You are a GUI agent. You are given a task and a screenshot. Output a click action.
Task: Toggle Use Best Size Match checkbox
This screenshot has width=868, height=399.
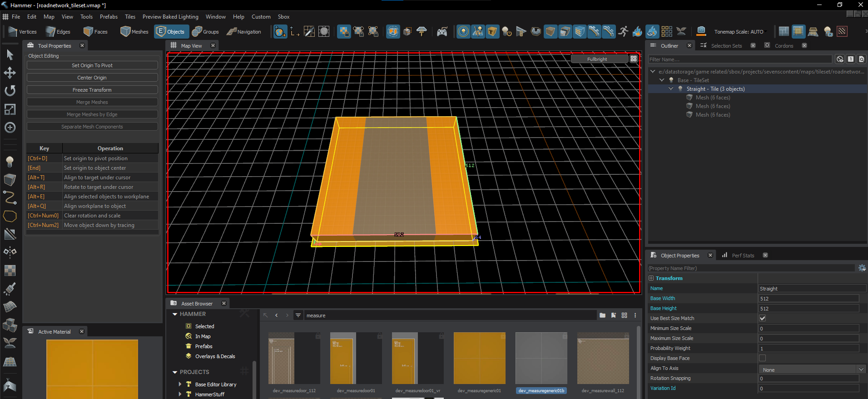pyautogui.click(x=763, y=318)
